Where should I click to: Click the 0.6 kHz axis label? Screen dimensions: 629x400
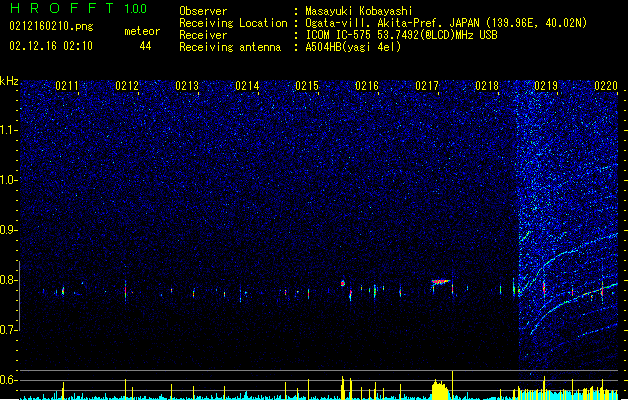point(8,380)
